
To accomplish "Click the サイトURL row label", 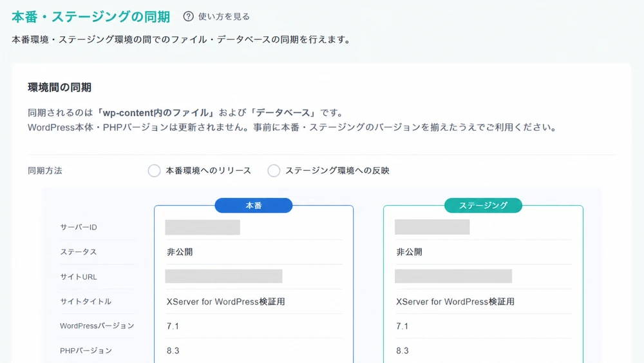I will tap(79, 277).
